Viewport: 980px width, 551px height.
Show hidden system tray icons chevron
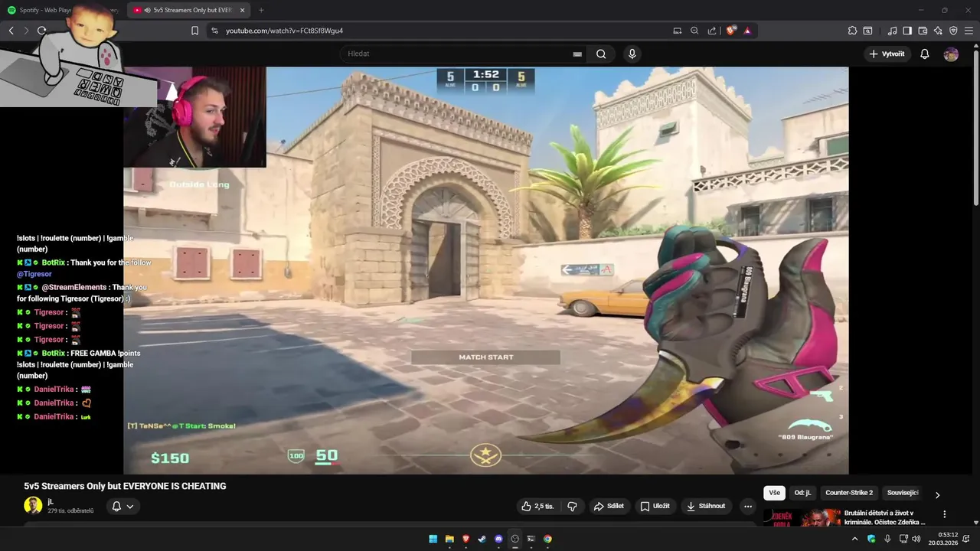[x=854, y=539]
